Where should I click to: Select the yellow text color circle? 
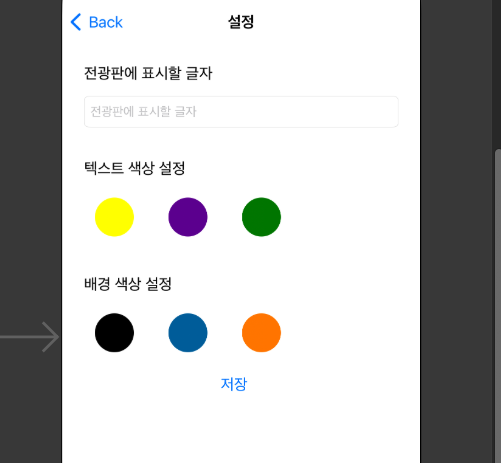coord(114,217)
